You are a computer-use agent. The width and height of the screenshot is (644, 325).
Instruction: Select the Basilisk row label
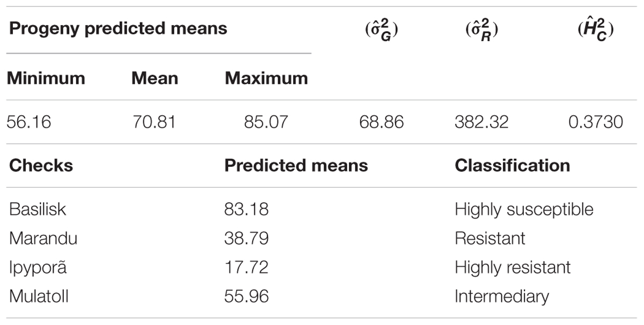(x=38, y=209)
